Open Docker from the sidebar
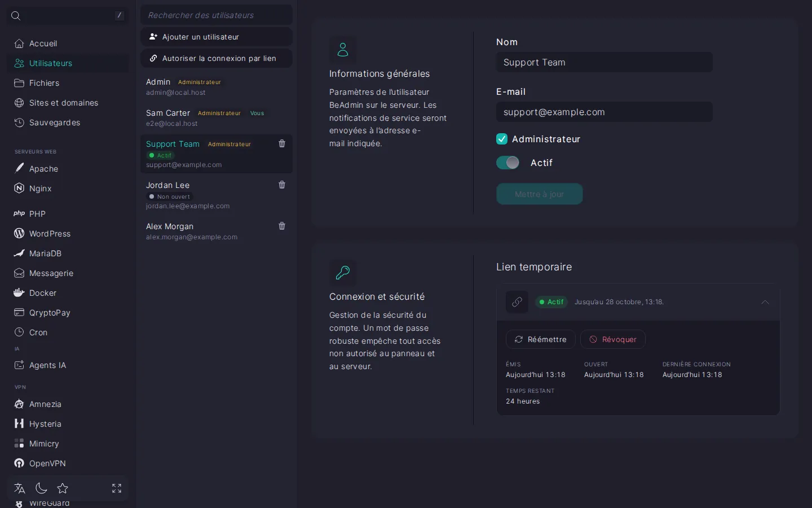 click(68, 293)
